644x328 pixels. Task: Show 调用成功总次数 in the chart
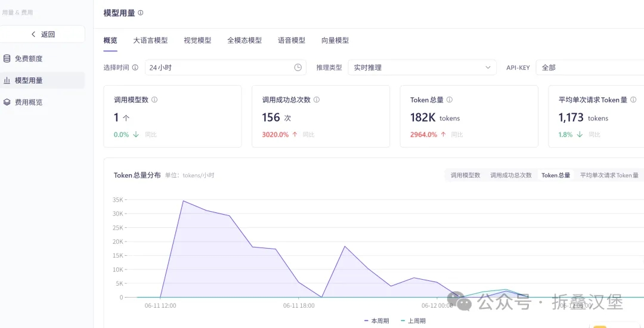pos(511,175)
